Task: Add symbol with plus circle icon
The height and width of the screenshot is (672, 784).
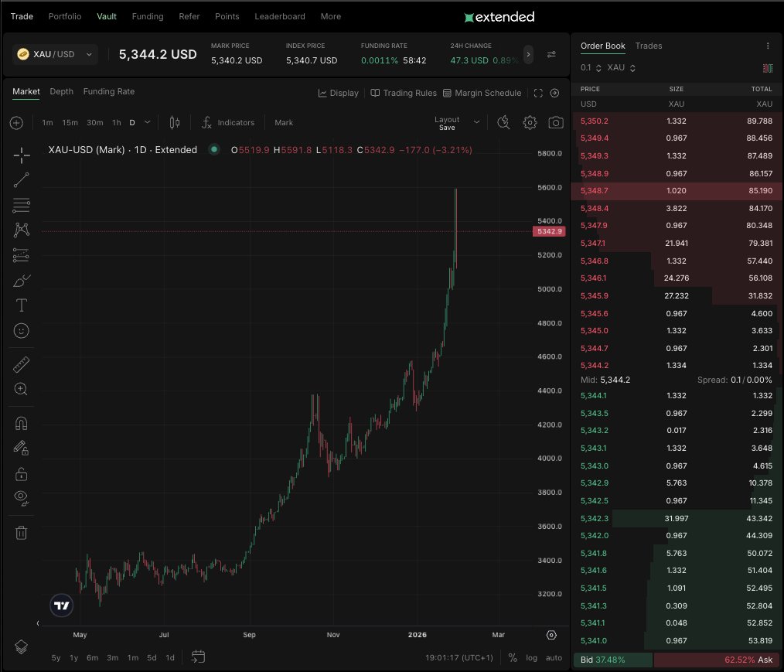Action: (x=16, y=122)
